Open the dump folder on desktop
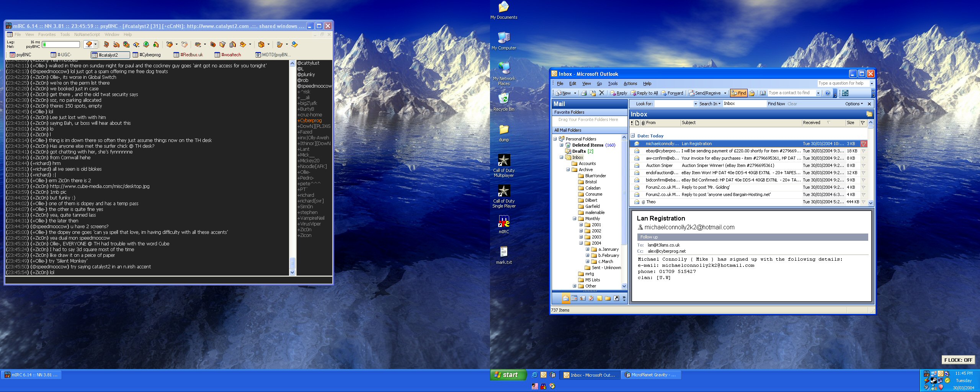This screenshot has width=980, height=392. 504,133
